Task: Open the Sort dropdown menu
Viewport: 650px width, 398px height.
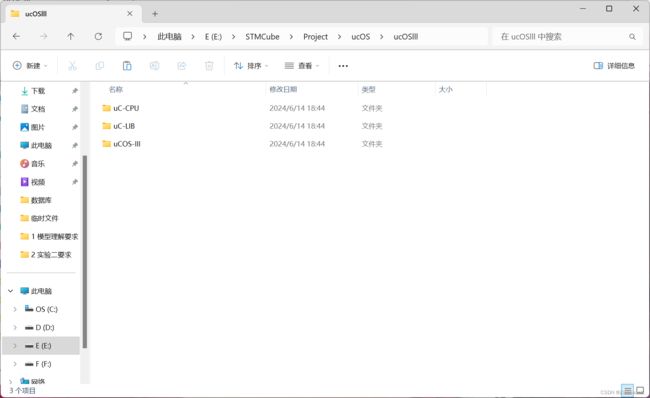Action: [251, 66]
